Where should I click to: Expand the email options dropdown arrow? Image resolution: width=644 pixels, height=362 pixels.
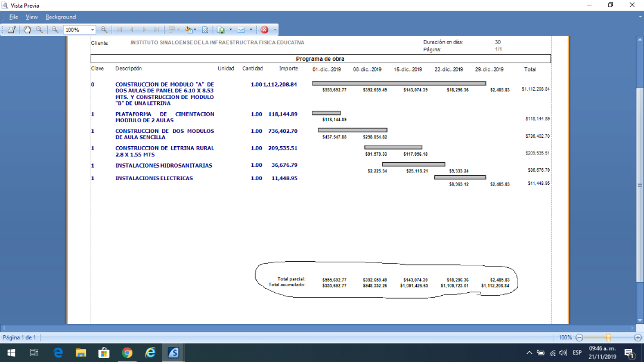[x=251, y=29]
